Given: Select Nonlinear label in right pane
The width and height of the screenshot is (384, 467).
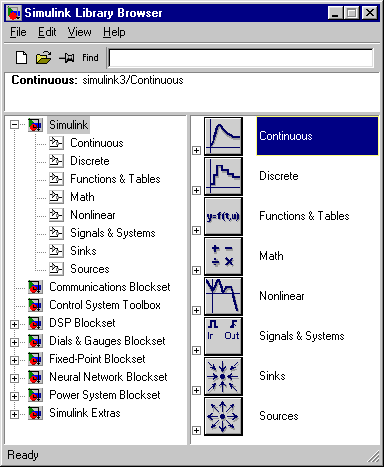Looking at the screenshot, I should tap(282, 296).
